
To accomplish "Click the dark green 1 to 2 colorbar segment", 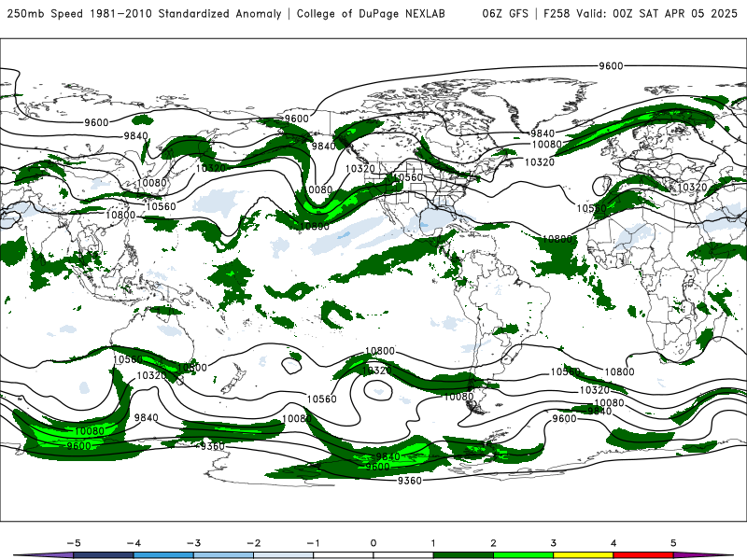I will click(463, 555).
